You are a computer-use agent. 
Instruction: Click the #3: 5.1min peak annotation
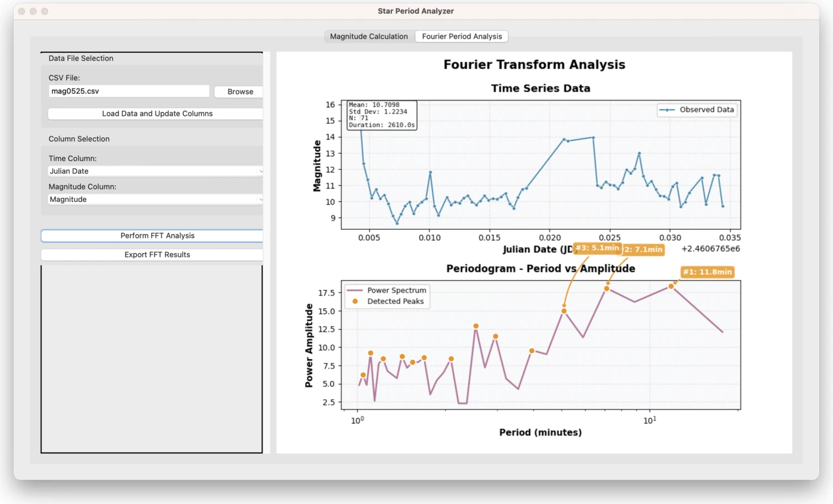click(x=597, y=248)
